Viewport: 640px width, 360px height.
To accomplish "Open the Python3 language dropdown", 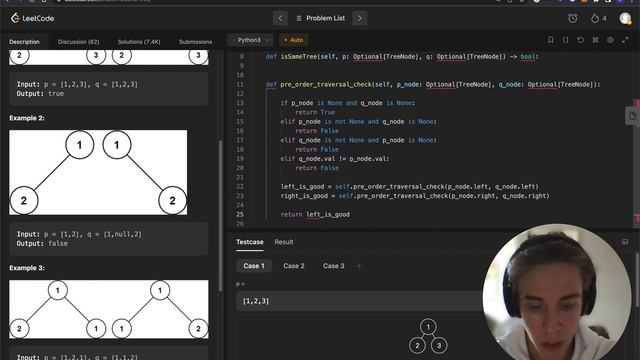I will (250, 40).
